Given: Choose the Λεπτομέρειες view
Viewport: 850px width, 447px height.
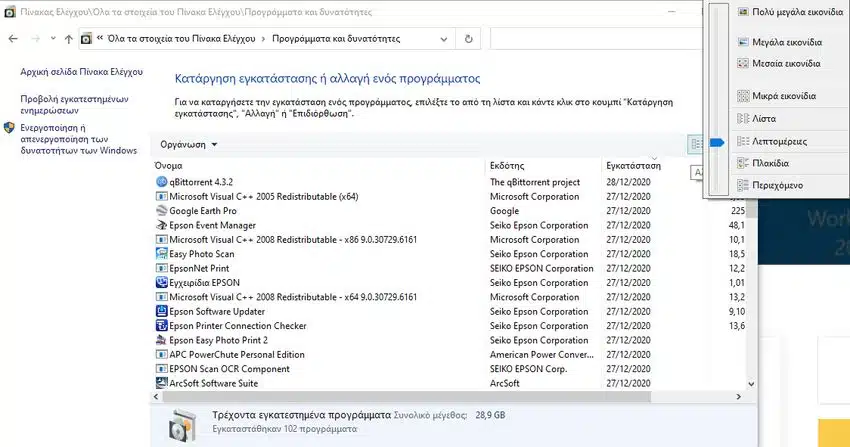Looking at the screenshot, I should 772,141.
